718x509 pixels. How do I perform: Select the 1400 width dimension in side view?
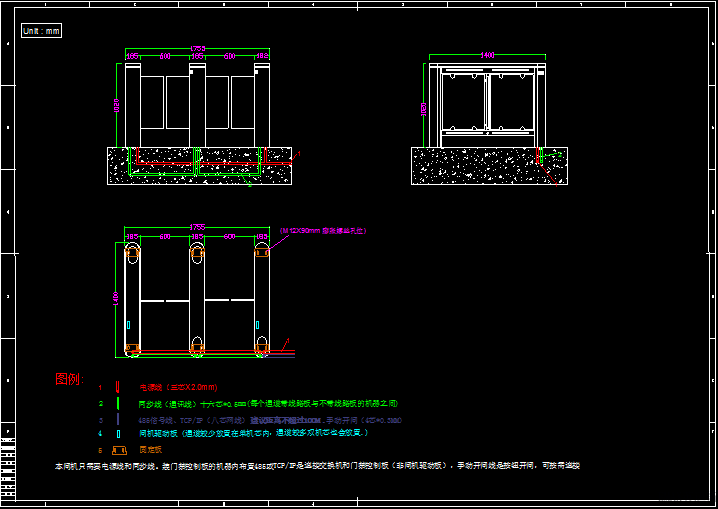click(x=487, y=53)
